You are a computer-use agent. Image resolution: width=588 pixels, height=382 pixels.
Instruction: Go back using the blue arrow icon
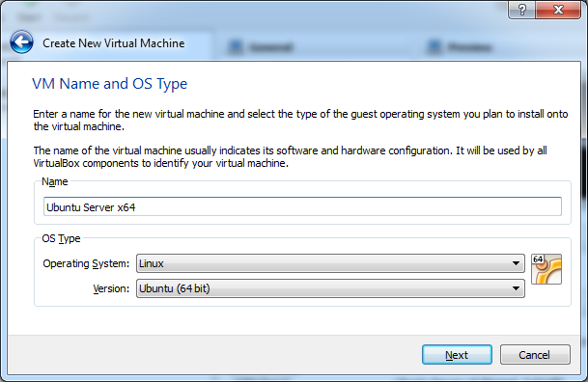tap(22, 41)
